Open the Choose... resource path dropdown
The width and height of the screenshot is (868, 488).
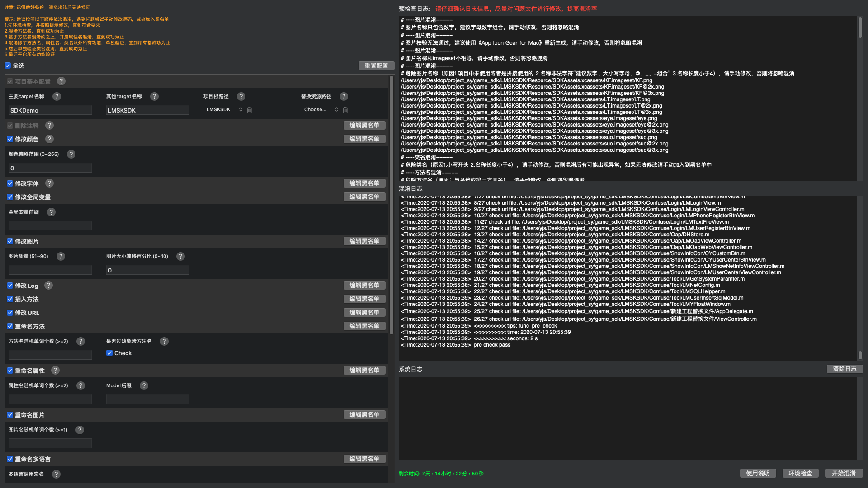coord(321,110)
